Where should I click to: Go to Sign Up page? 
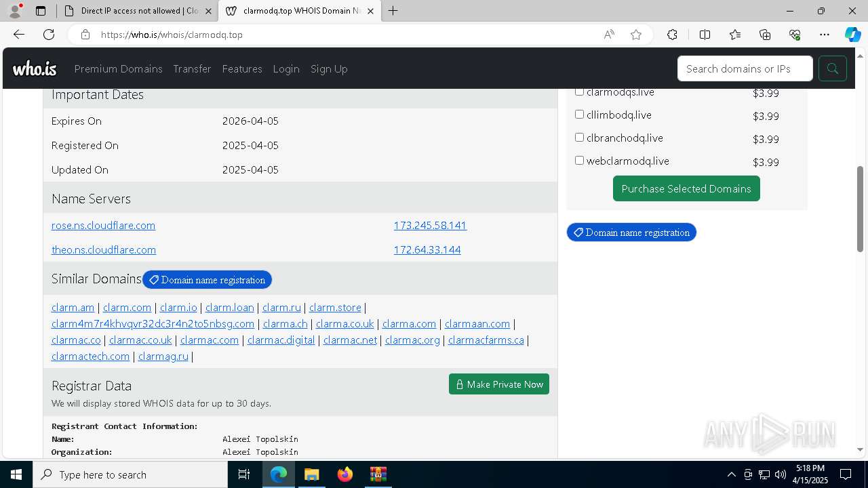pos(329,68)
